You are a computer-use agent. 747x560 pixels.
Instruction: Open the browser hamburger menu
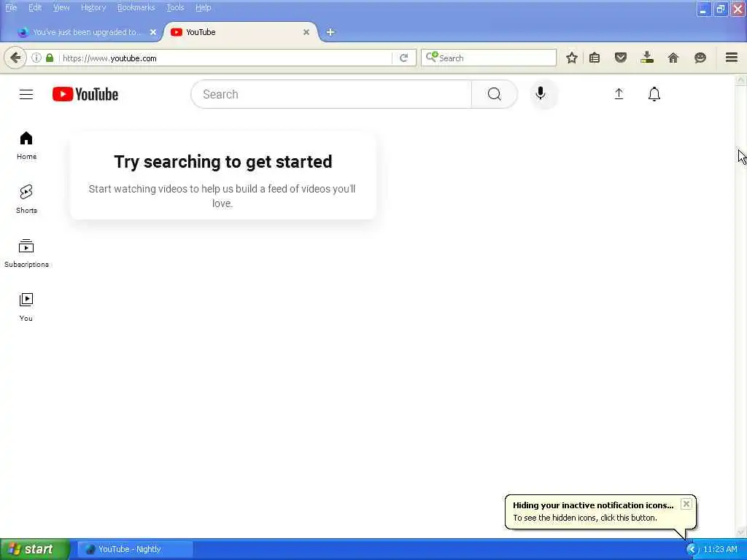pyautogui.click(x=732, y=58)
